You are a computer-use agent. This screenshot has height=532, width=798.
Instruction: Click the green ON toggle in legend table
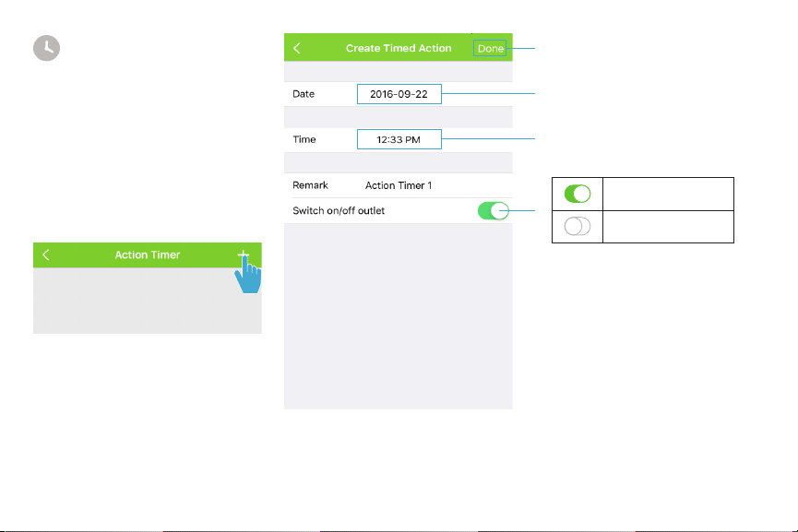point(578,194)
